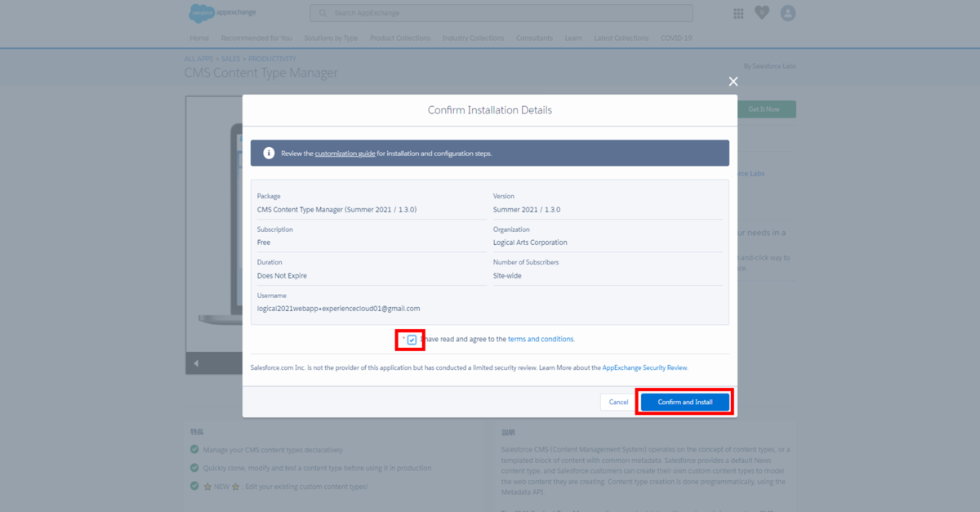Click the Get It Now button
Screen dimensions: 980x512
pos(764,109)
